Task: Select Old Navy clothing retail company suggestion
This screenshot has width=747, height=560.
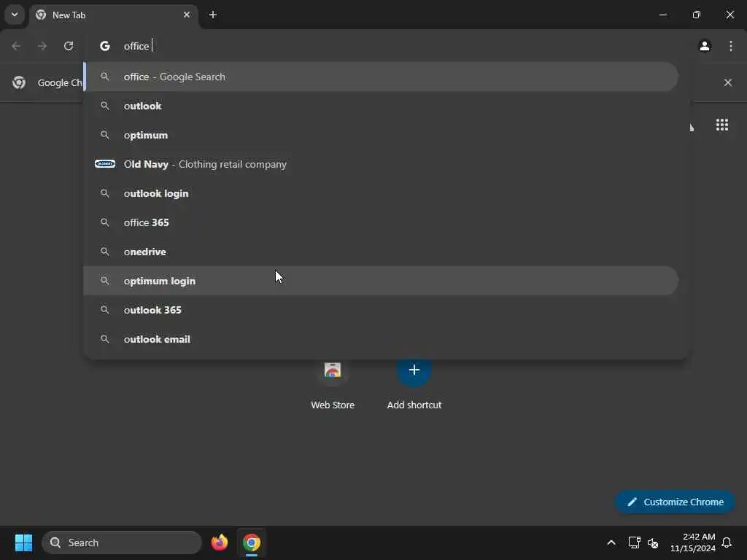Action: (x=381, y=164)
